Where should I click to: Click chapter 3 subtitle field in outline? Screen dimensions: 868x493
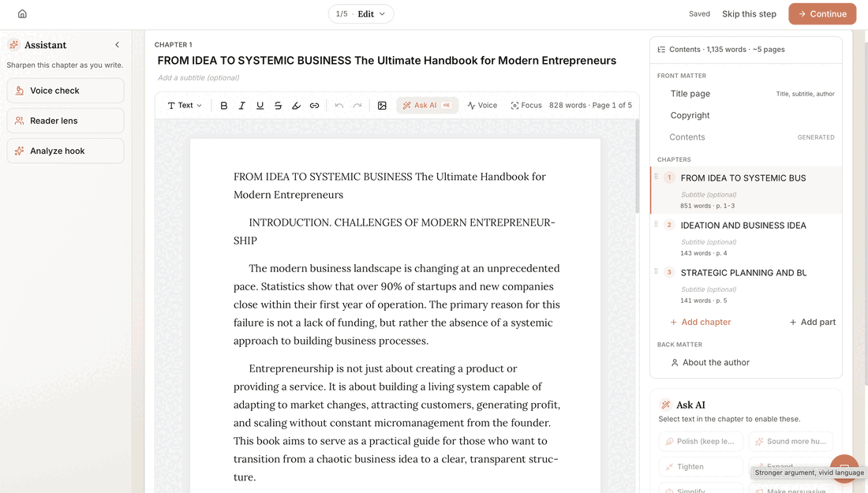tap(709, 289)
